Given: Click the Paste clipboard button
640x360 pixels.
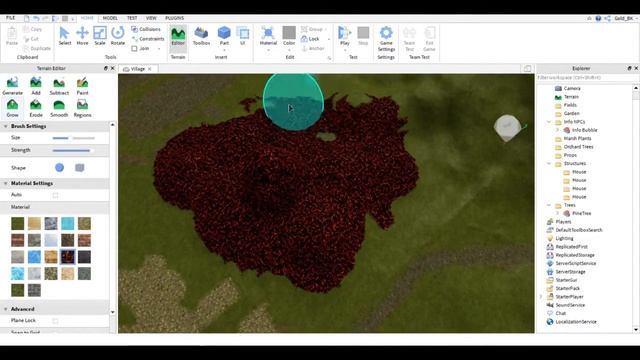Looking at the screenshot, I should click(x=12, y=37).
